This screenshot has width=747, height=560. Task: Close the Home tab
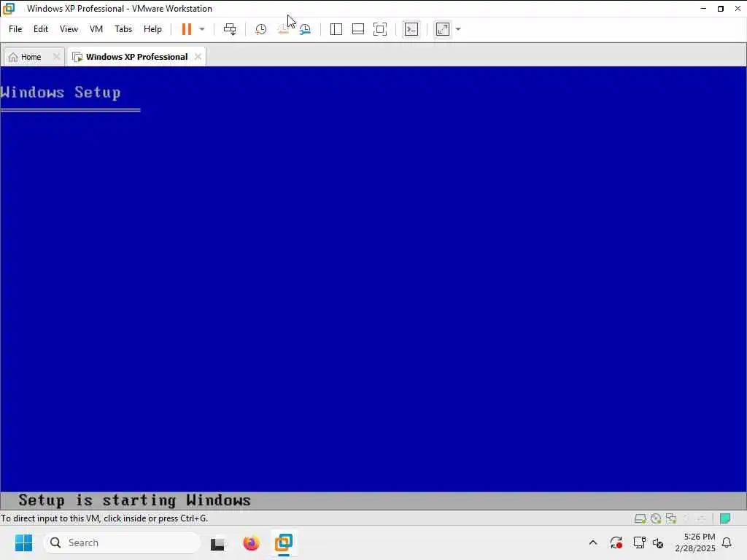click(56, 57)
